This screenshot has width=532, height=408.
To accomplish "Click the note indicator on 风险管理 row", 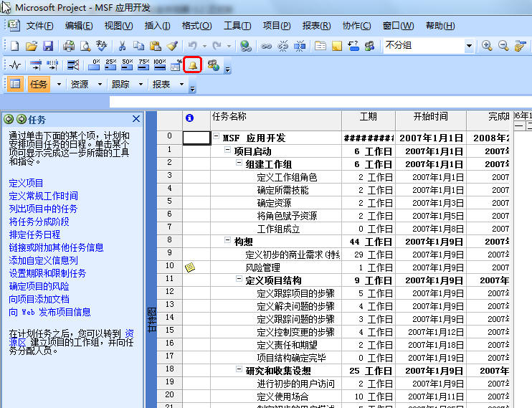I will [x=190, y=267].
